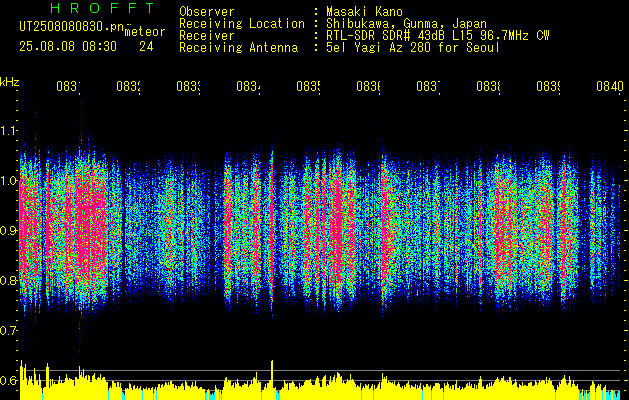Click the 0835 time marker
629x400 pixels.
[308, 86]
